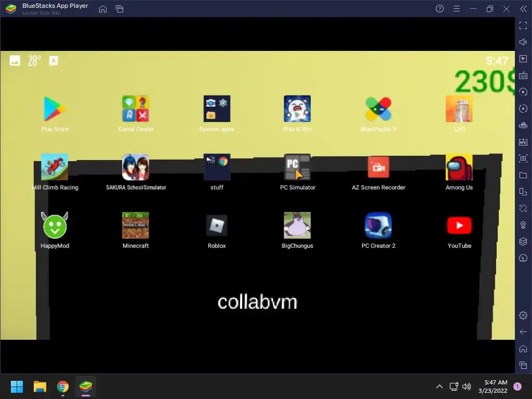Open the media folder sidebar icon

(x=523, y=175)
